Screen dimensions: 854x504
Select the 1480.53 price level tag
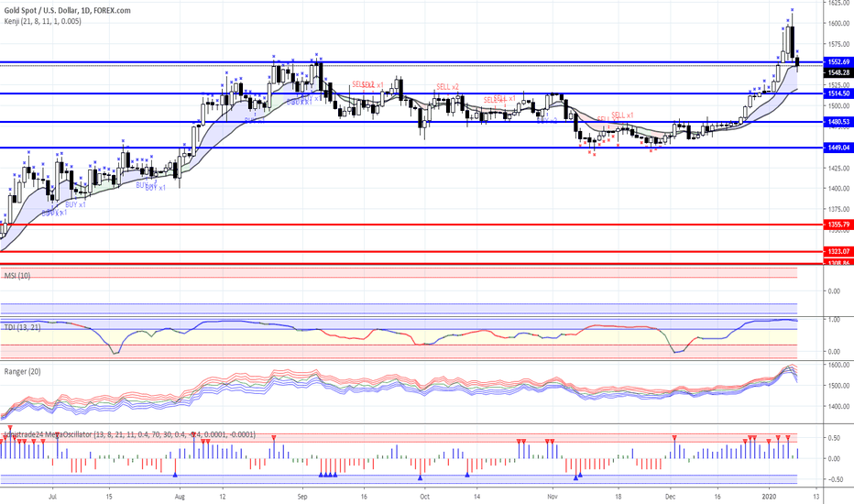click(838, 122)
